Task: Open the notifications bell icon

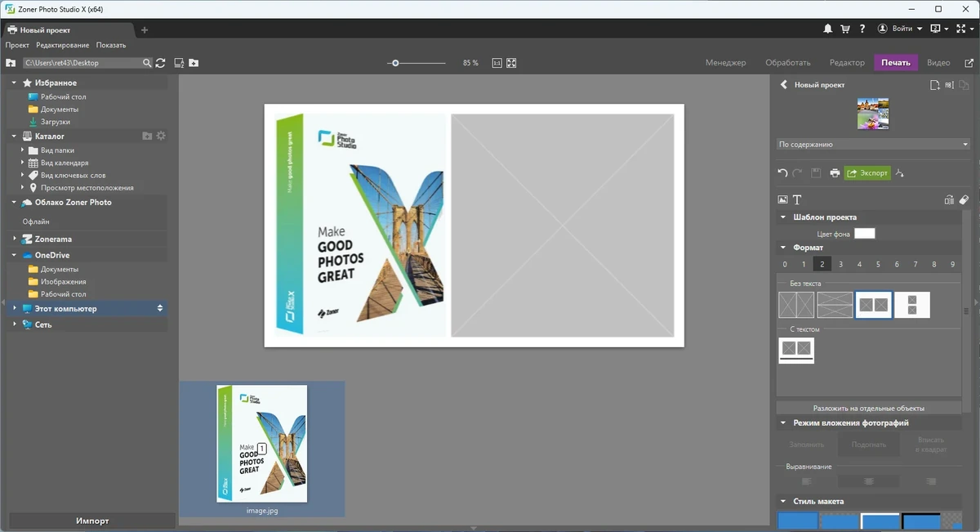Action: coord(828,29)
